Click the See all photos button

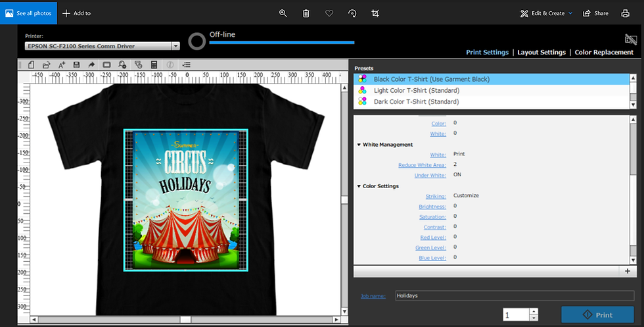click(28, 13)
